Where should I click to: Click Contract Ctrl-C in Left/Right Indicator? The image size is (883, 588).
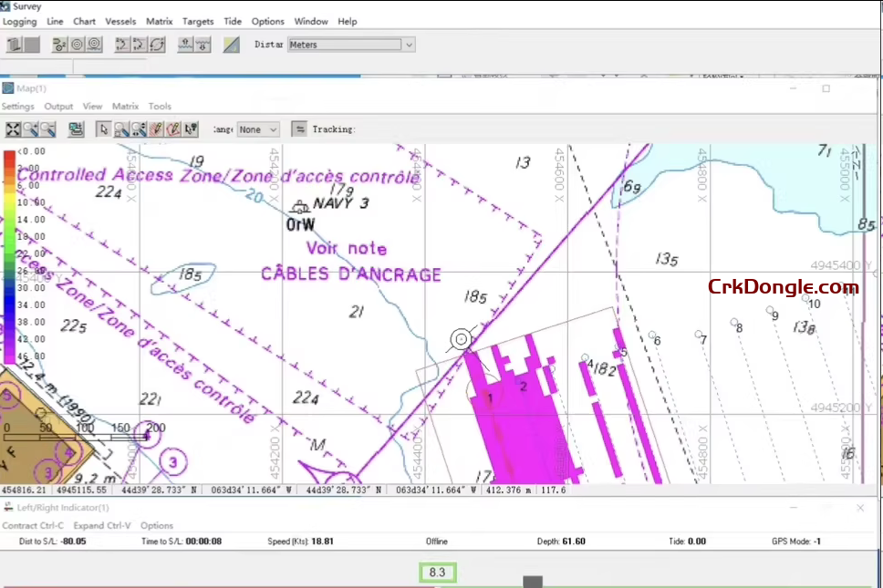pyautogui.click(x=33, y=526)
